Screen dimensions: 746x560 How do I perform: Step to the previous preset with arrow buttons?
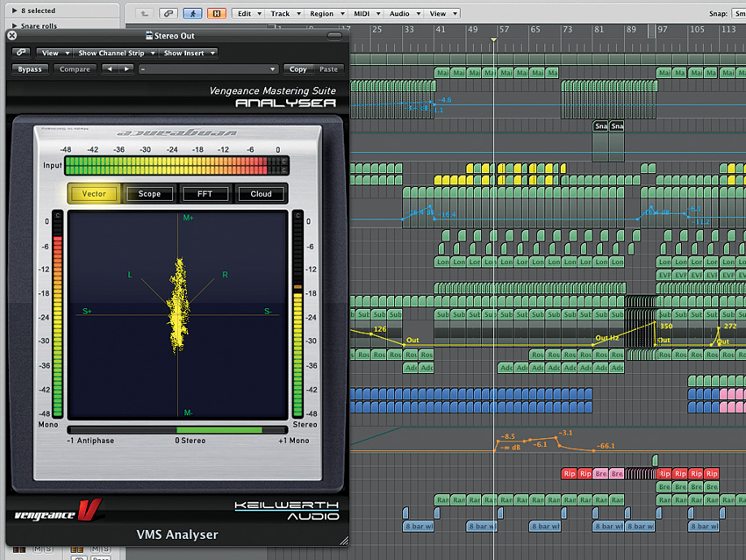pos(110,69)
